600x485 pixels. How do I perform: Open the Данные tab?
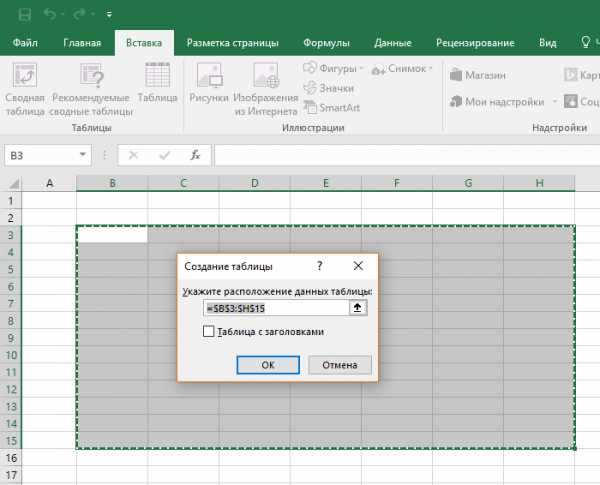(393, 42)
